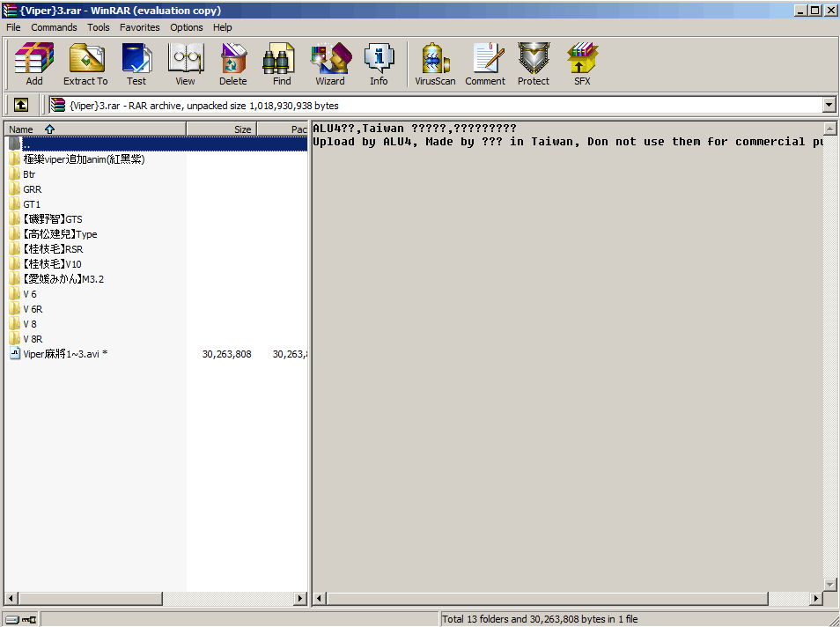Viewport: 840px width, 627px height.
Task: Open the Favorites menu
Action: coord(139,27)
